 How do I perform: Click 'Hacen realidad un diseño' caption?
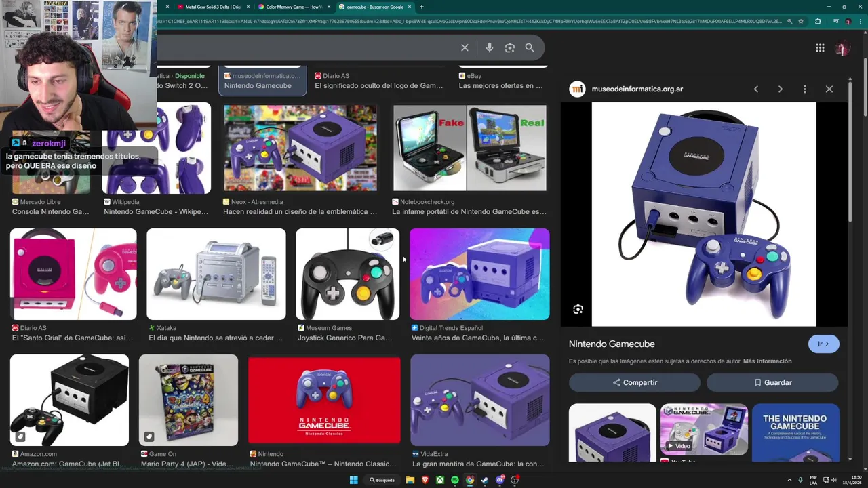click(300, 211)
